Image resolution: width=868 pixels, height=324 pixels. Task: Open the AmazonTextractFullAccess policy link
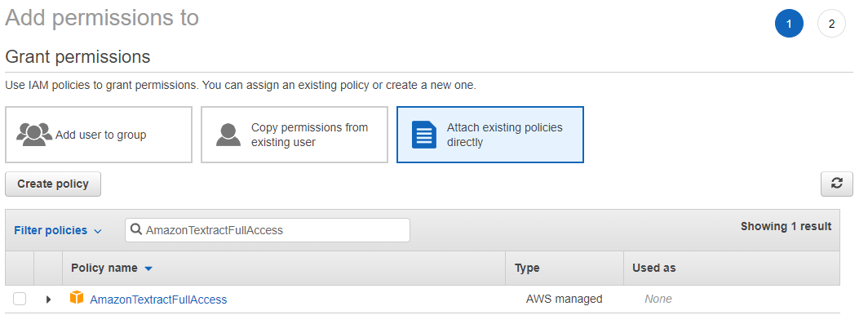(158, 300)
